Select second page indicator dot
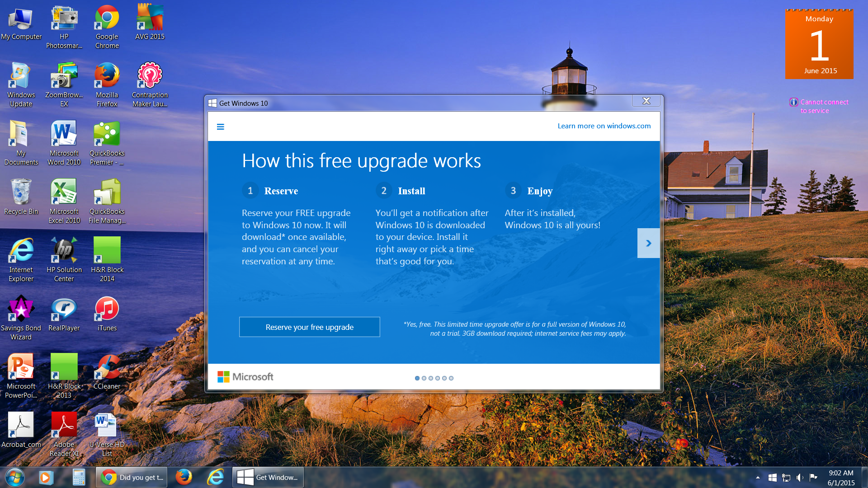The height and width of the screenshot is (488, 868). pyautogui.click(x=424, y=378)
